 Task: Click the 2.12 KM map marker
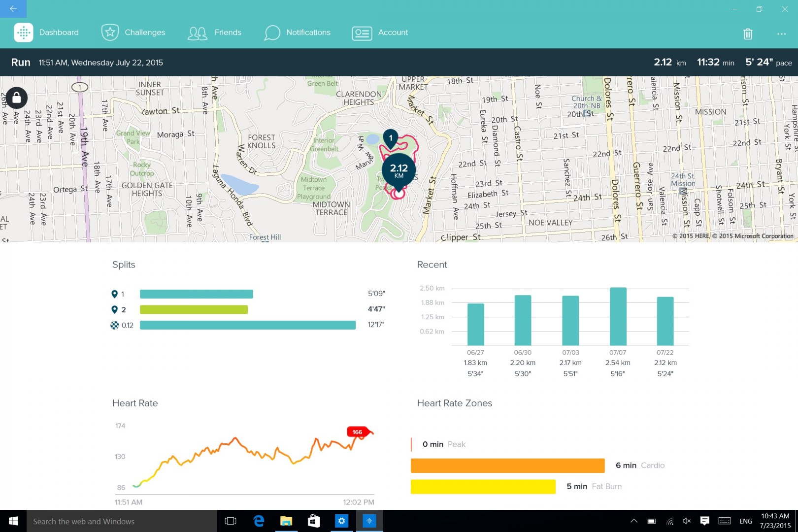click(399, 170)
